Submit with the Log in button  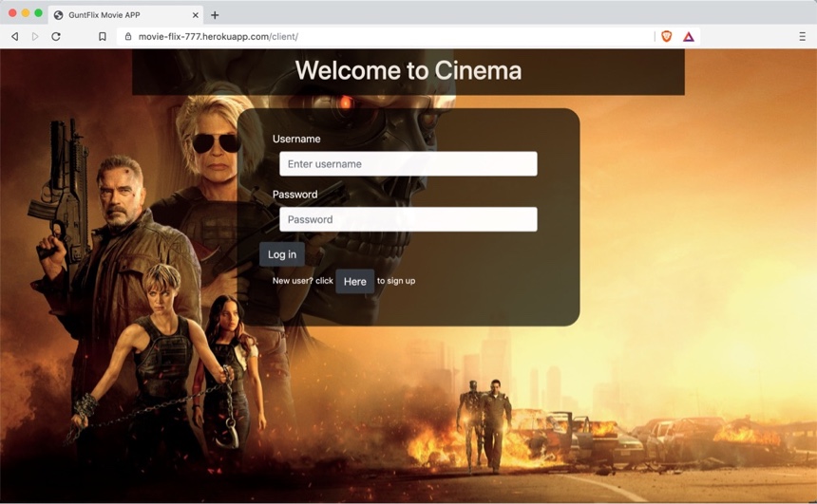pos(282,254)
